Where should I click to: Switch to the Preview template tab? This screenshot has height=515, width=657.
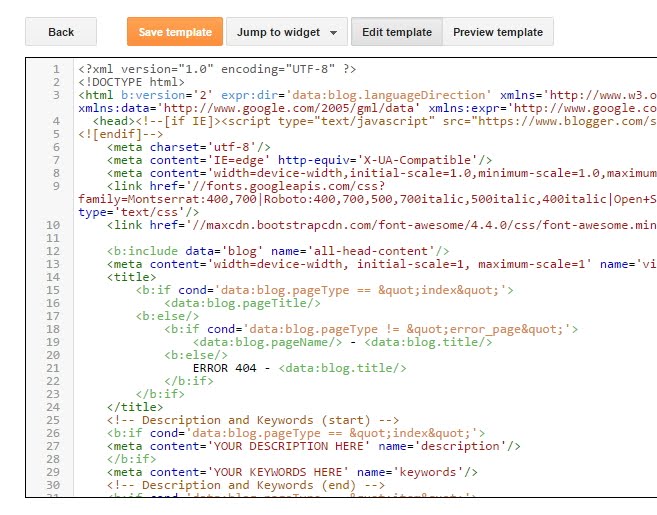click(498, 32)
